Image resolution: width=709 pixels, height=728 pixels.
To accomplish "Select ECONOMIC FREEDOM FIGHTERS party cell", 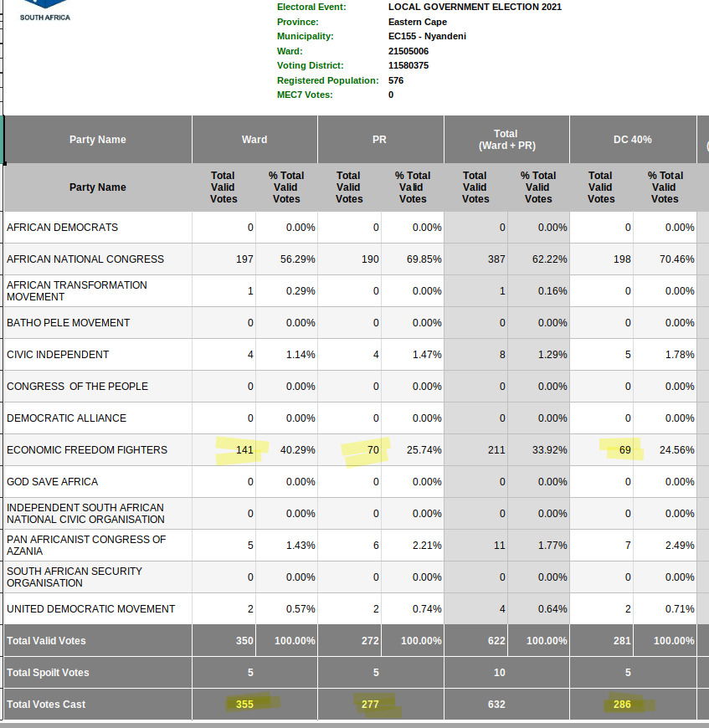I will (x=98, y=450).
